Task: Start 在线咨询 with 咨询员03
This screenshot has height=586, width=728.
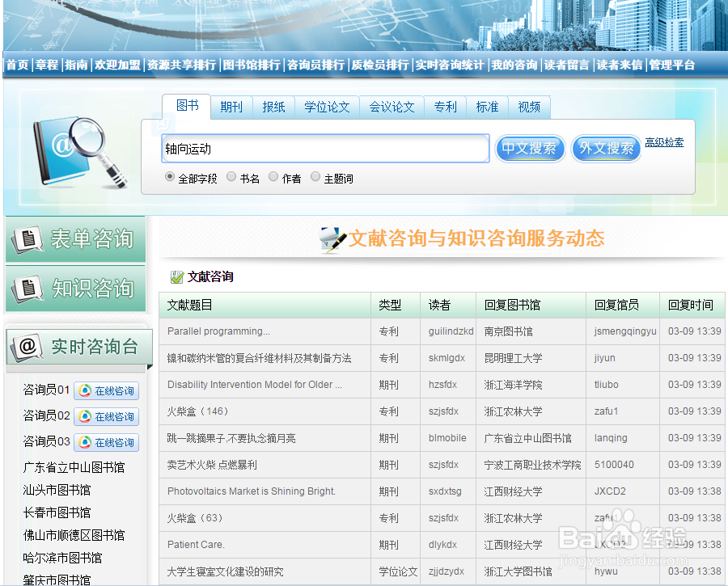Action: (106, 442)
